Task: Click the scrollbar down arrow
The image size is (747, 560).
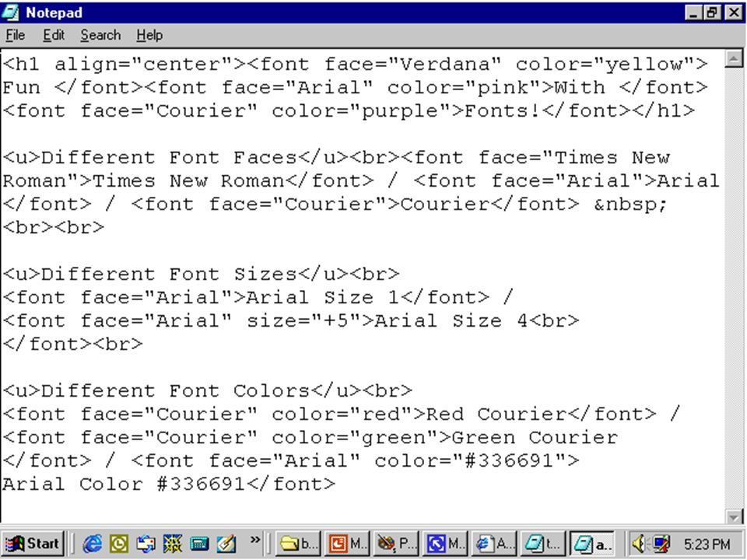Action: [x=733, y=516]
